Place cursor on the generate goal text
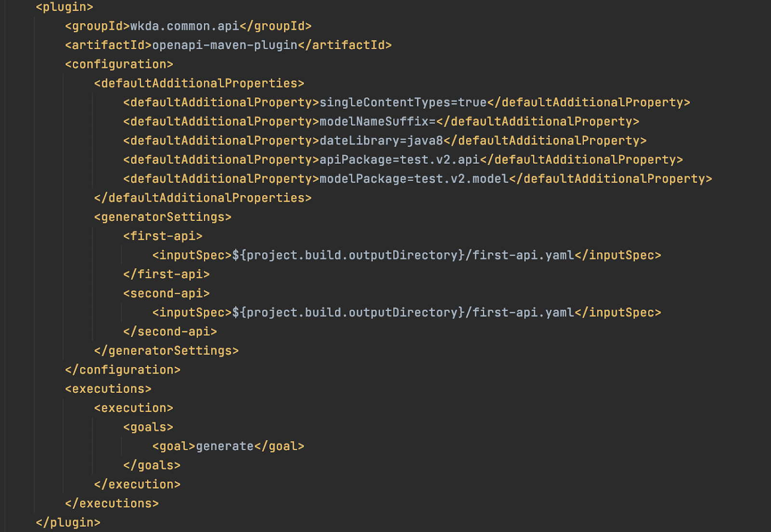The image size is (771, 532). click(225, 446)
